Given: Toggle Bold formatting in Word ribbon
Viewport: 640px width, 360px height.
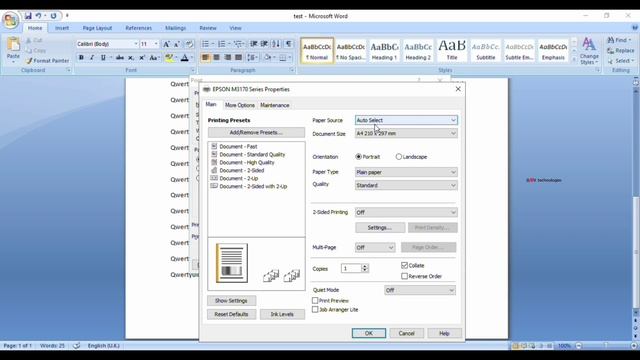Looking at the screenshot, I should coord(81,58).
